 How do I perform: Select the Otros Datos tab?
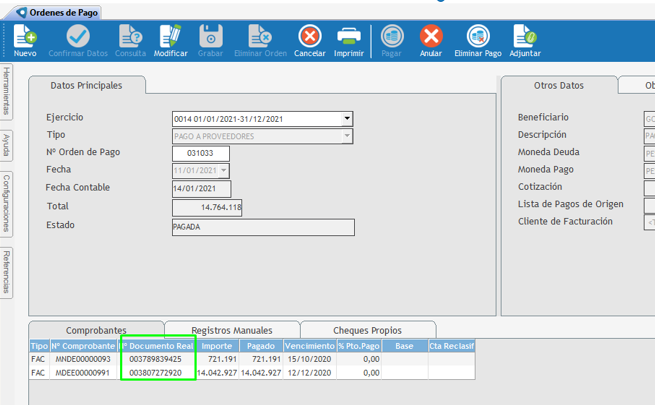tap(558, 86)
